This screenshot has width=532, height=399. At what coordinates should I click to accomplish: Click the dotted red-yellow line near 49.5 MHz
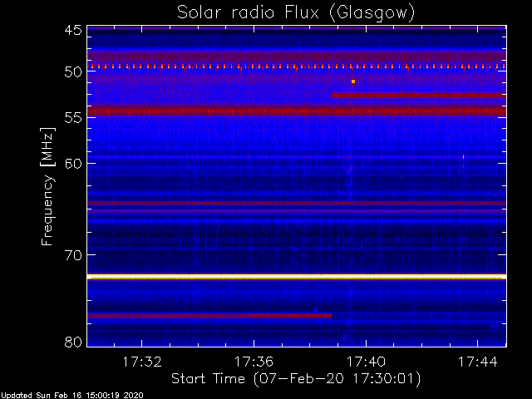tap(297, 66)
